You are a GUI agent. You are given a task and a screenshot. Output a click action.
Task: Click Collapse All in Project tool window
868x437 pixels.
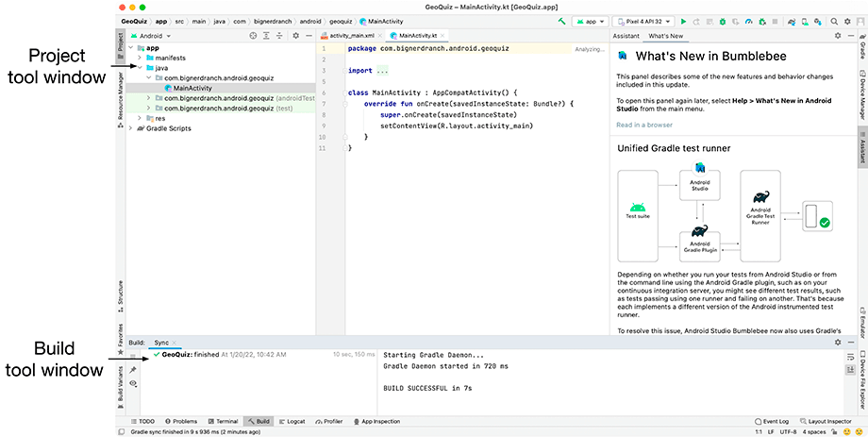tap(279, 36)
